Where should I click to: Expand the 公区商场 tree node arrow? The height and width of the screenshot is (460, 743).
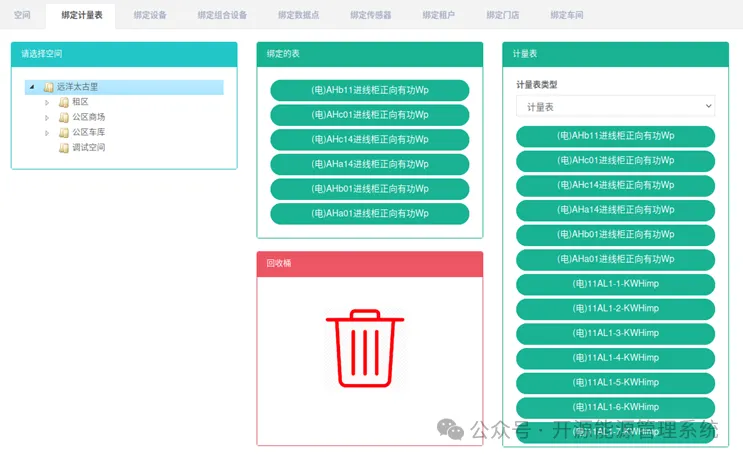pos(47,117)
